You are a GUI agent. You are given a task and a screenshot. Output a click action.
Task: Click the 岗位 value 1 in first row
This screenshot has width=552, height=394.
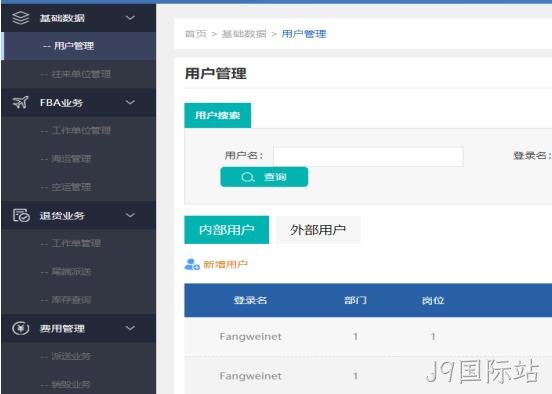433,337
